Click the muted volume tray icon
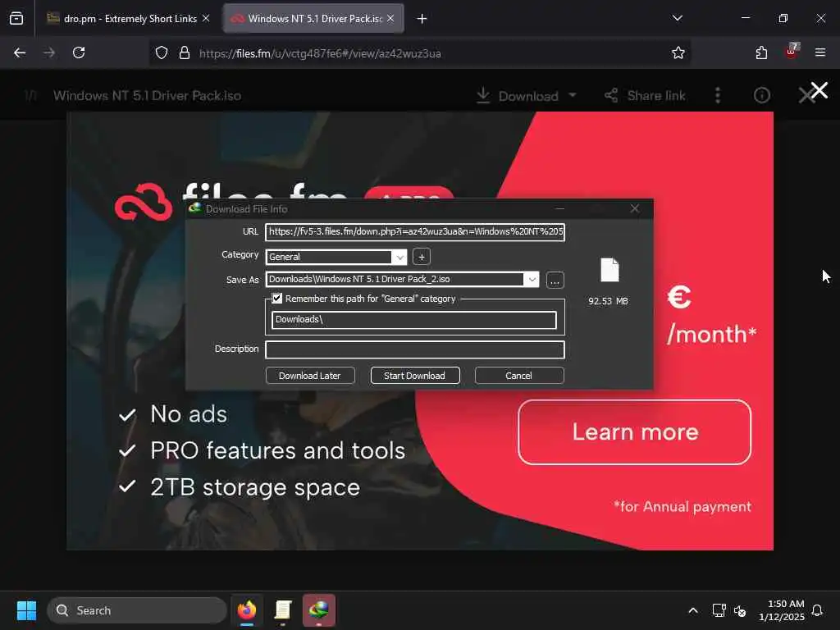This screenshot has width=840, height=630. tap(740, 610)
